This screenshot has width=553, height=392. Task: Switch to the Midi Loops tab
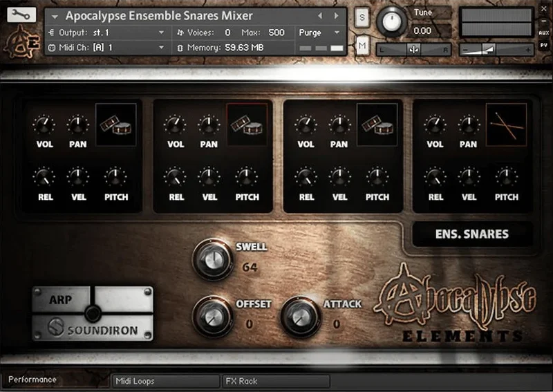(x=166, y=381)
